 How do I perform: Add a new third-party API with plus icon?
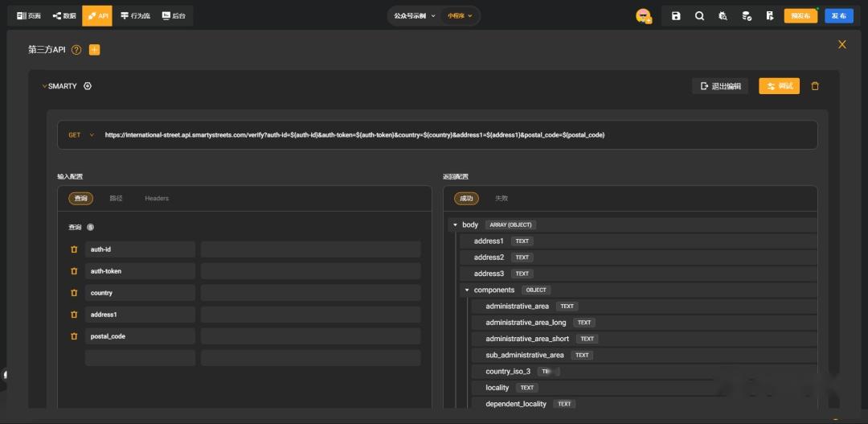[95, 50]
